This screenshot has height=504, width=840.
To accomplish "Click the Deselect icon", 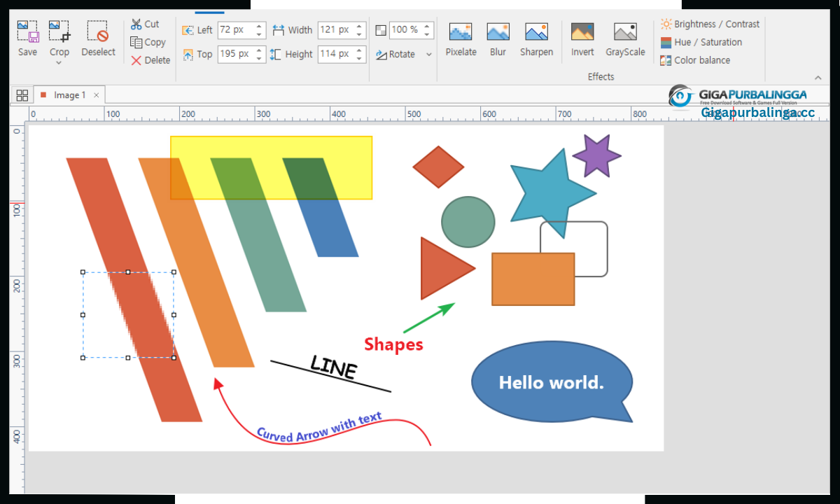I will pos(98,31).
